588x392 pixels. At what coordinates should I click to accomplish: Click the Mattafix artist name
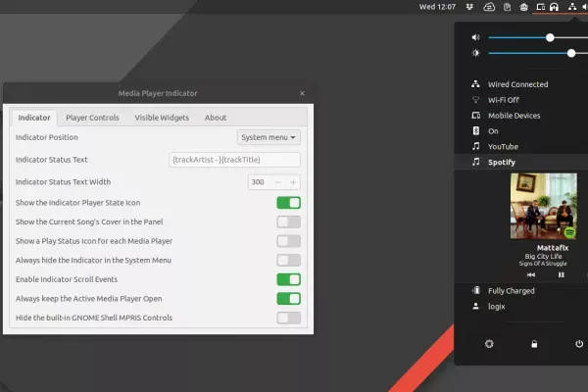click(x=553, y=248)
